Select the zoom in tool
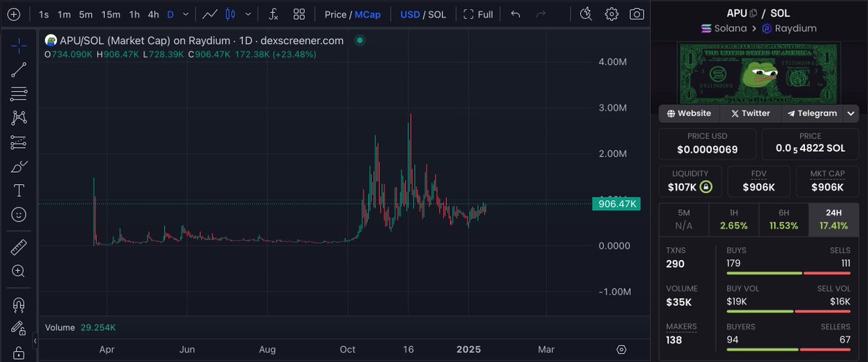 [19, 271]
